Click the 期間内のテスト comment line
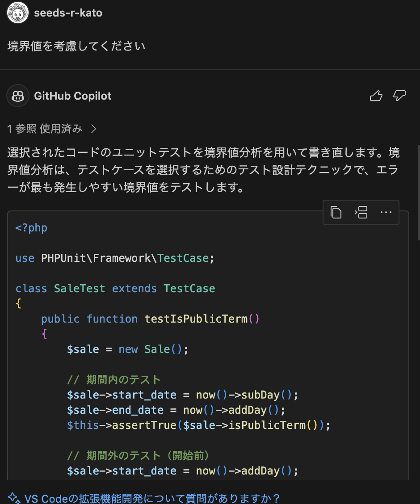This screenshot has height=504, width=420. click(114, 380)
